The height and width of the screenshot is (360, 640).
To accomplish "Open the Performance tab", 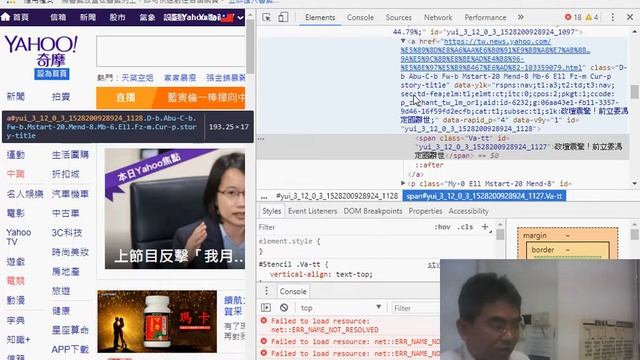I will [x=485, y=18].
